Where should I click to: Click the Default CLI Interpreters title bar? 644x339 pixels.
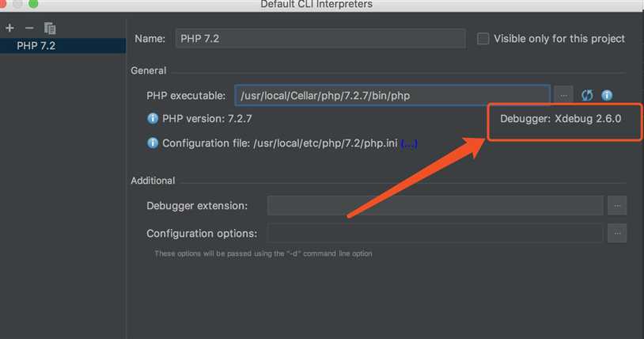[x=316, y=5]
